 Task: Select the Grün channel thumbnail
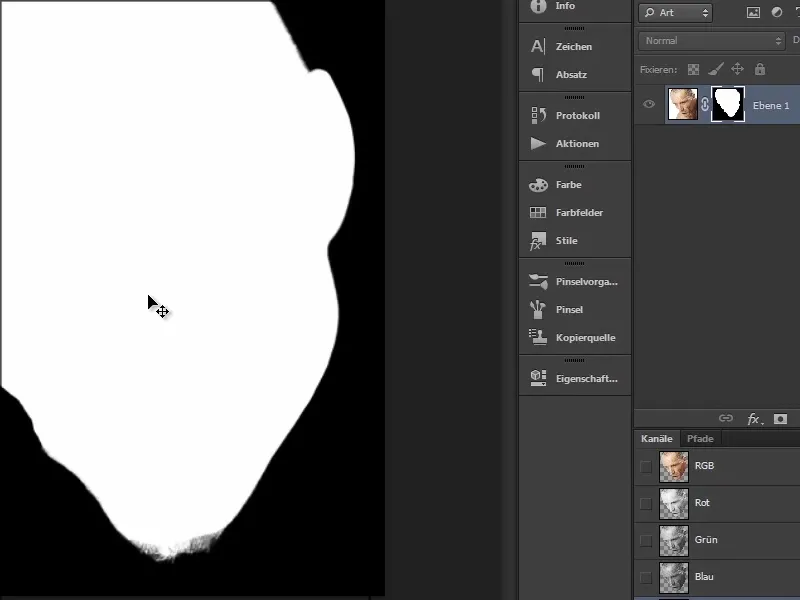tap(674, 540)
